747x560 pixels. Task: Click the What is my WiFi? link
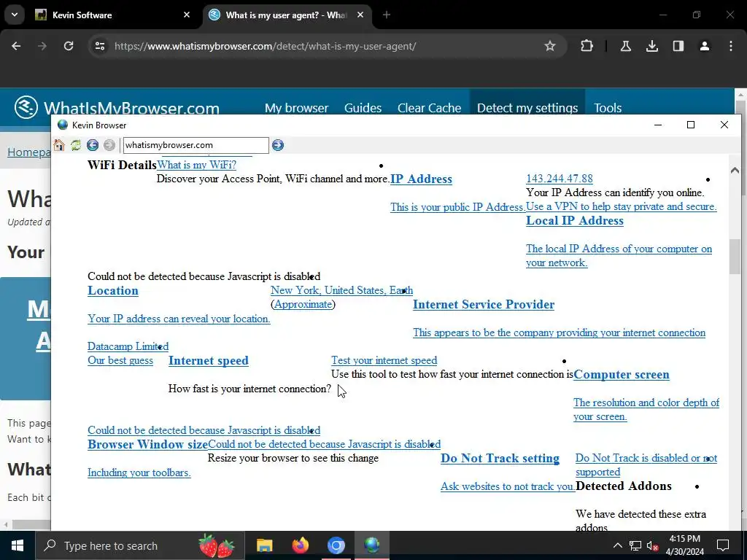click(196, 165)
